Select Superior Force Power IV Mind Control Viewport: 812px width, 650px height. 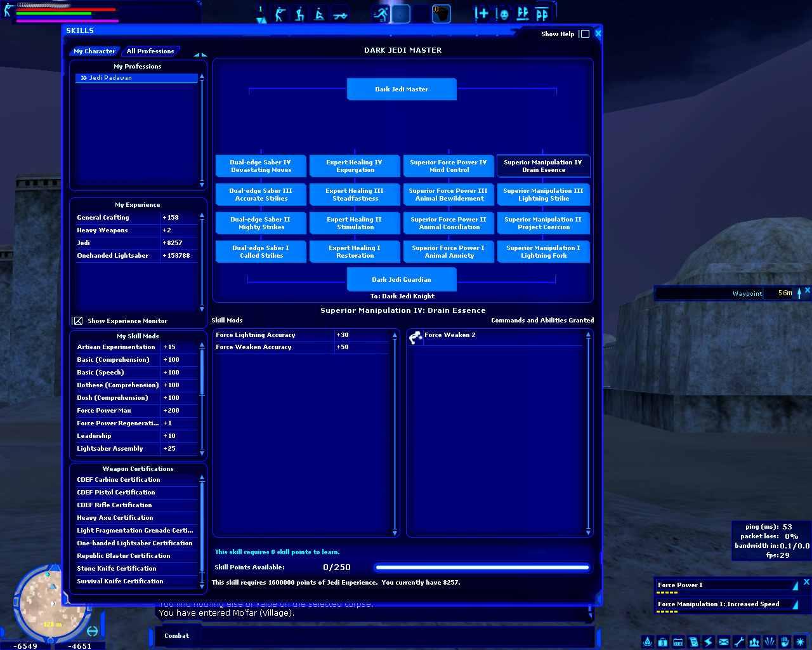pos(449,166)
